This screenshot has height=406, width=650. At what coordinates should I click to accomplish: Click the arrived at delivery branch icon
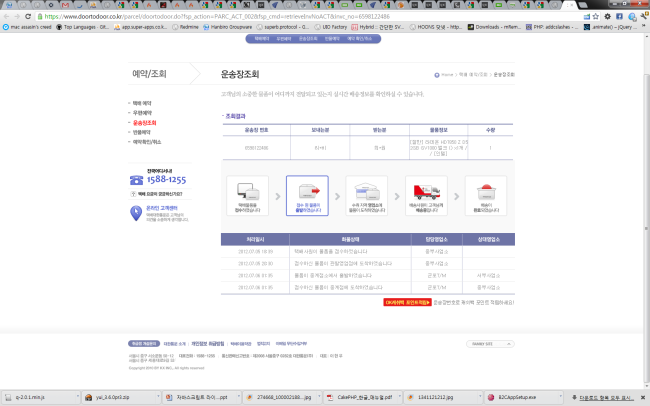pos(366,195)
